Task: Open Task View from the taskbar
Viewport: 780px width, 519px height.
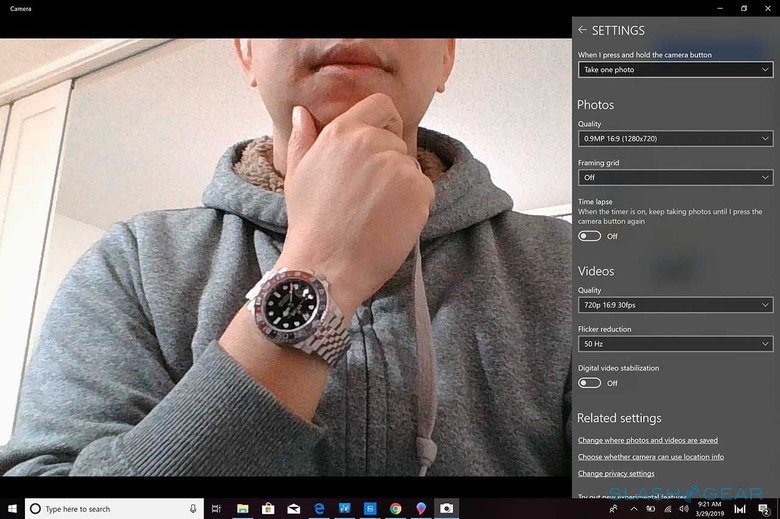Action: click(x=216, y=509)
